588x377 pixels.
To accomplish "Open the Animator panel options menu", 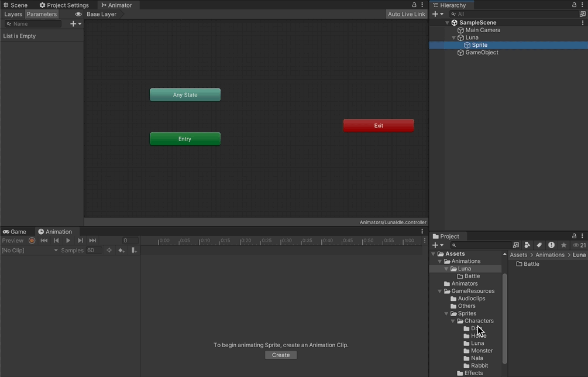I will click(422, 5).
